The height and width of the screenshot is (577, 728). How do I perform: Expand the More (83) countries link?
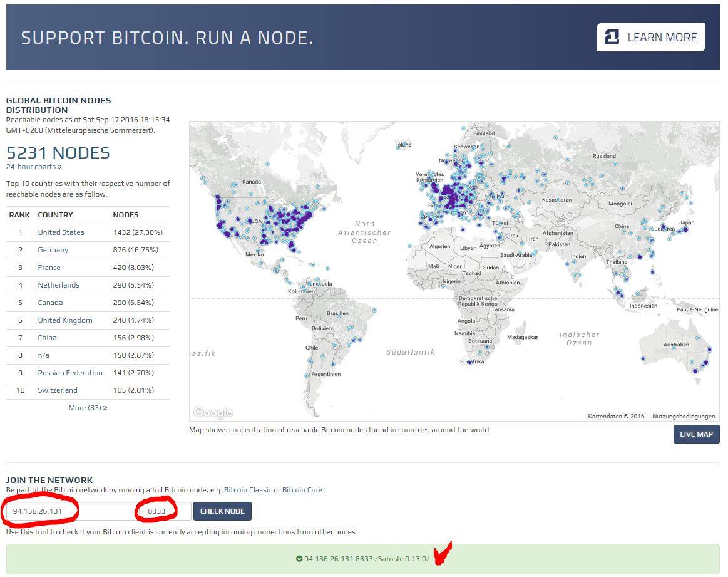[88, 408]
